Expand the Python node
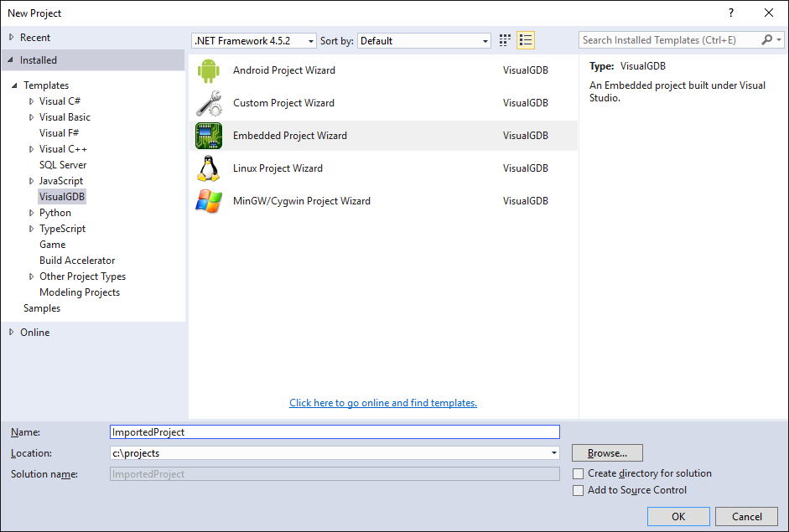789x532 pixels. (31, 213)
